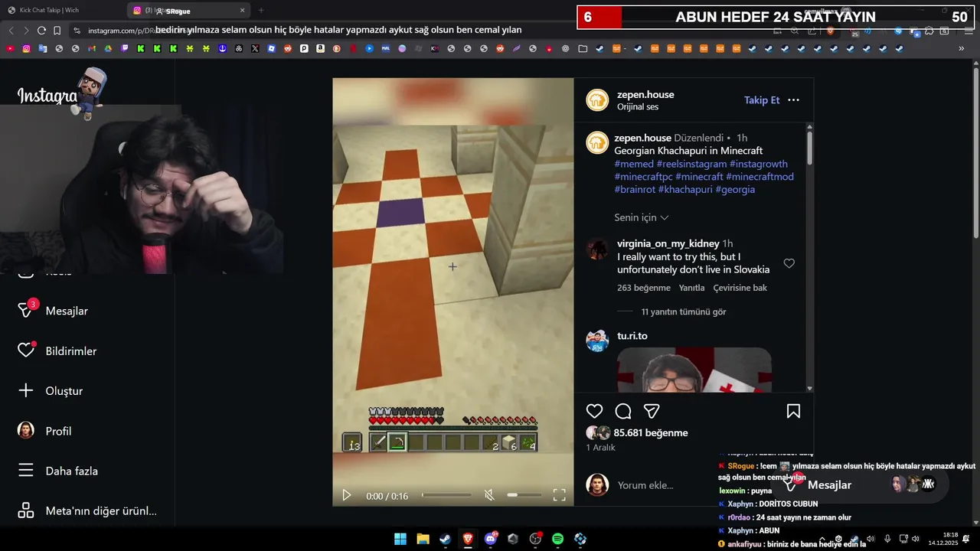
Task: Open Profil from the sidebar
Action: [46, 431]
